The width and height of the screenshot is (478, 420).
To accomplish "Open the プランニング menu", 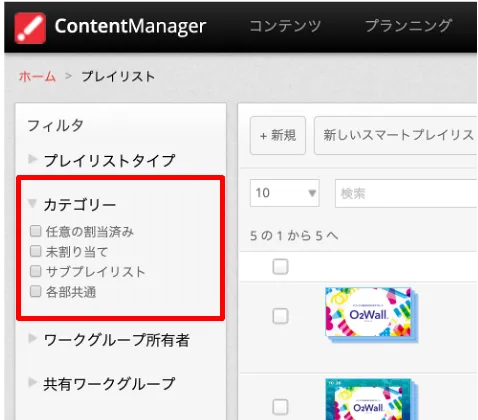I will pyautogui.click(x=409, y=26).
